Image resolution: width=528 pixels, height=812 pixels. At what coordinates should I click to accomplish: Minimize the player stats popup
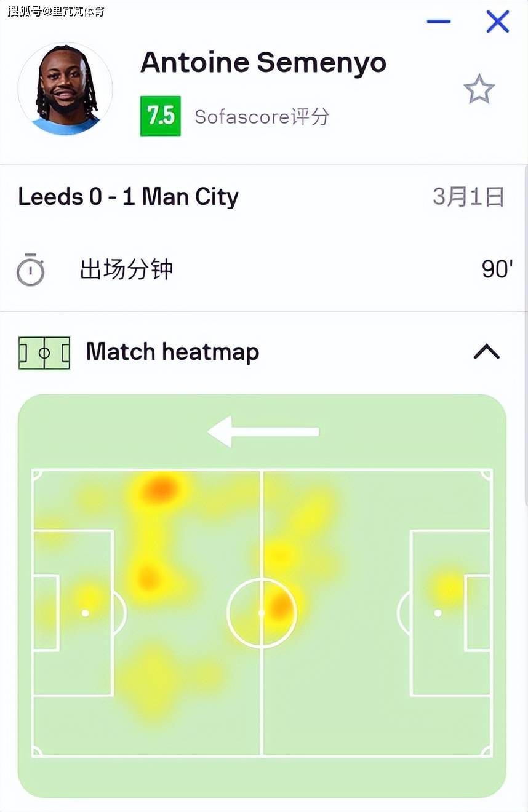pos(439,22)
